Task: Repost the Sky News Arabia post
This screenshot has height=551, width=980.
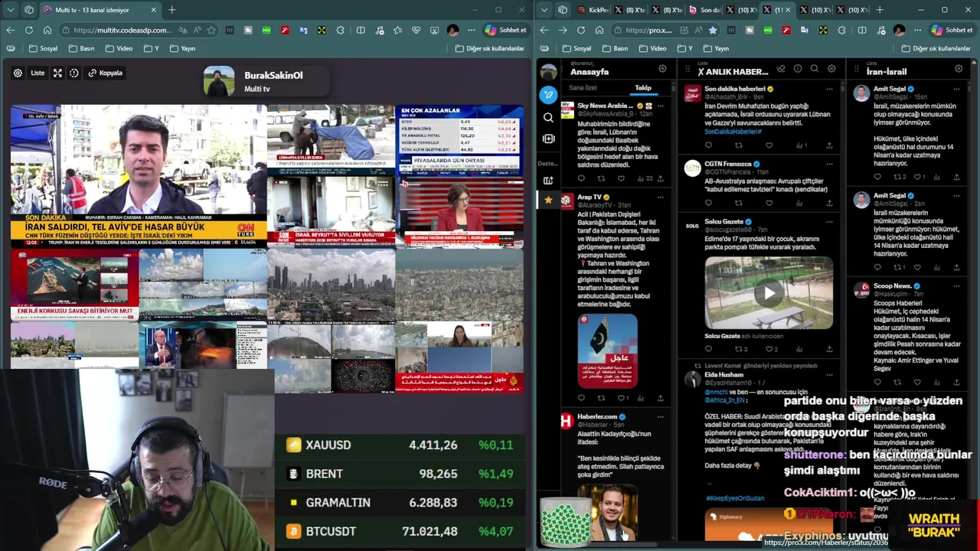Action: click(x=601, y=178)
